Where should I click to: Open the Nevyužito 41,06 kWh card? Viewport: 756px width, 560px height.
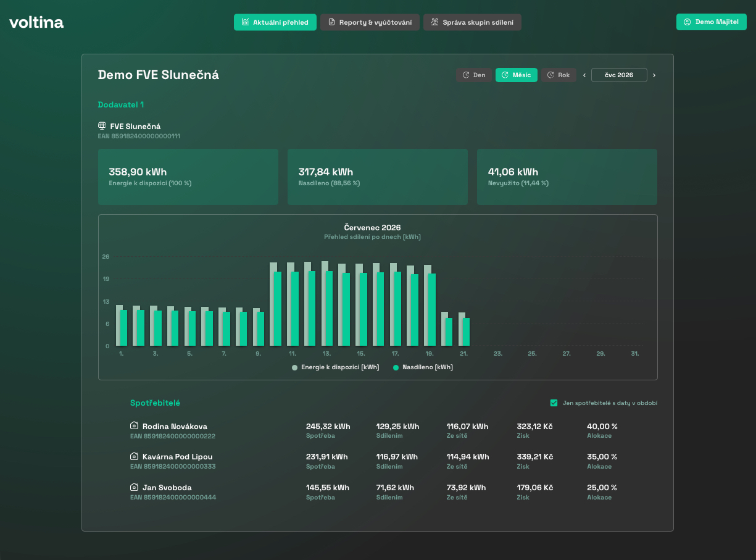(x=567, y=177)
